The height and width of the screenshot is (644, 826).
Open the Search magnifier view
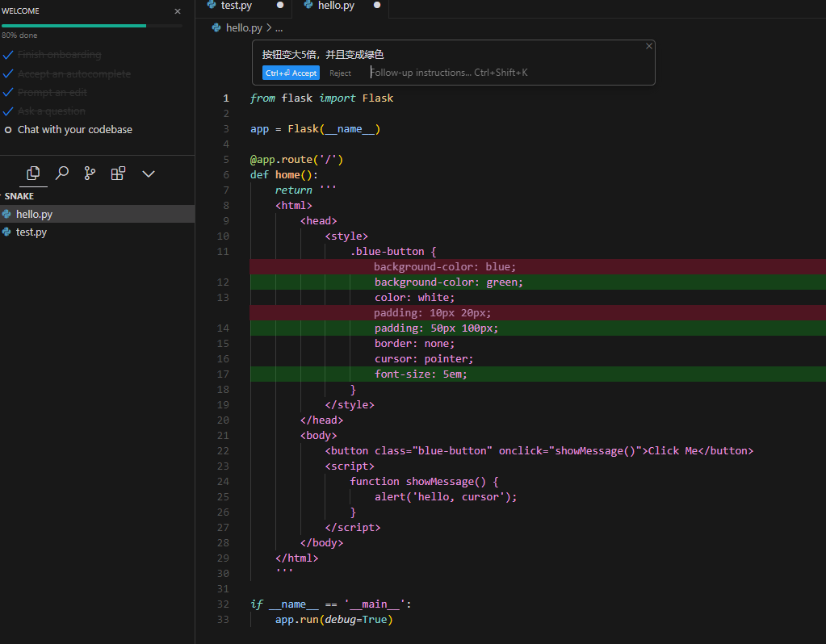point(61,174)
